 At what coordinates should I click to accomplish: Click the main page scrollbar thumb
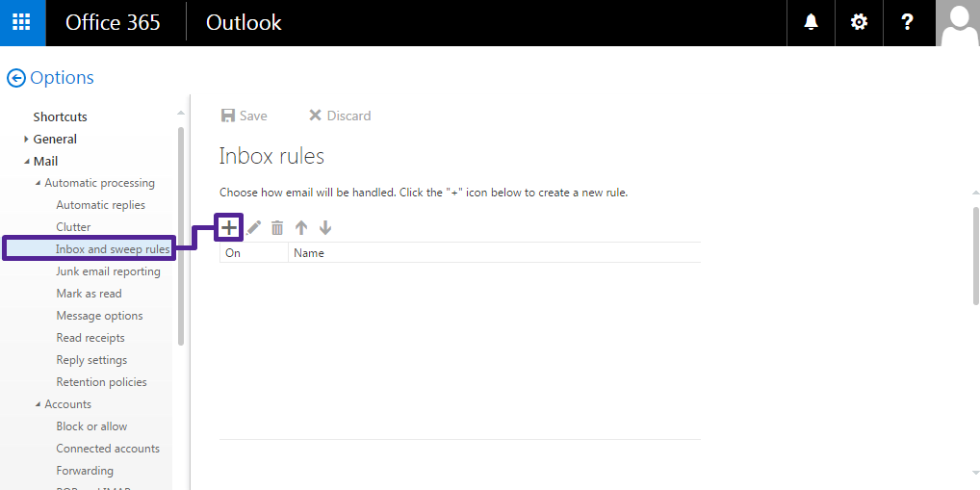click(x=975, y=256)
